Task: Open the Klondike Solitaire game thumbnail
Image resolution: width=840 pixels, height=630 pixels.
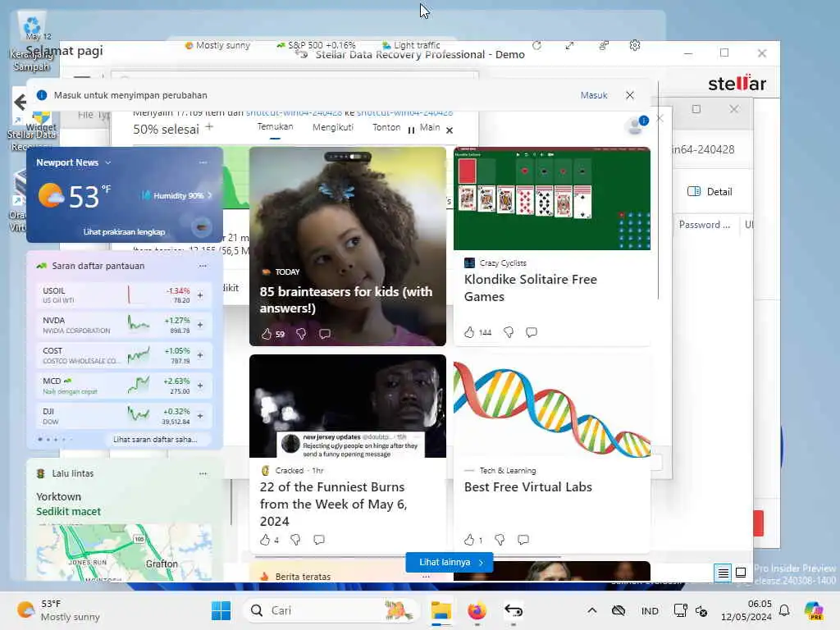Action: [x=552, y=199]
